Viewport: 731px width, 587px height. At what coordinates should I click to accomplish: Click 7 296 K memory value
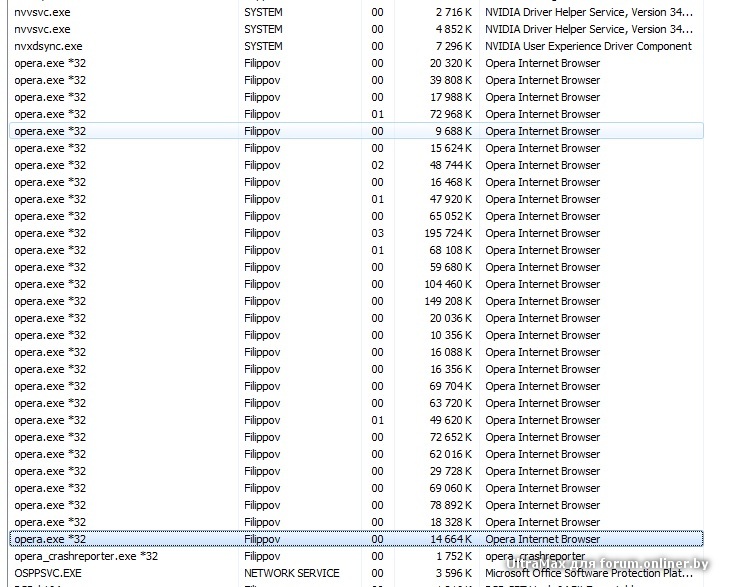click(454, 46)
